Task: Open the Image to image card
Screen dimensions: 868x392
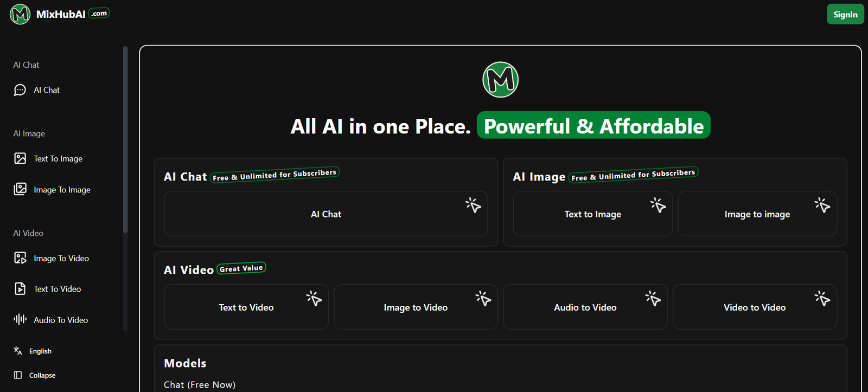Action: click(x=757, y=214)
